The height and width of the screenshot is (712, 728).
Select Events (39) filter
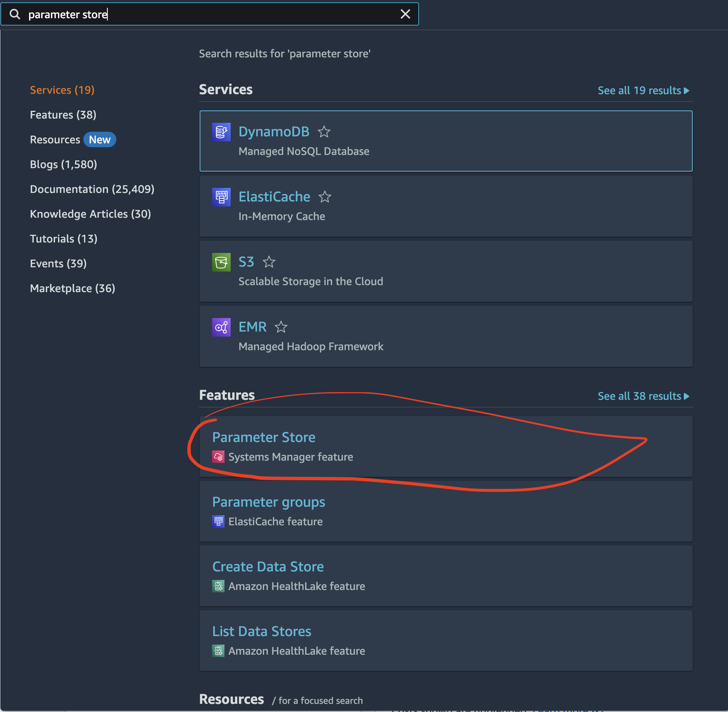tap(58, 263)
